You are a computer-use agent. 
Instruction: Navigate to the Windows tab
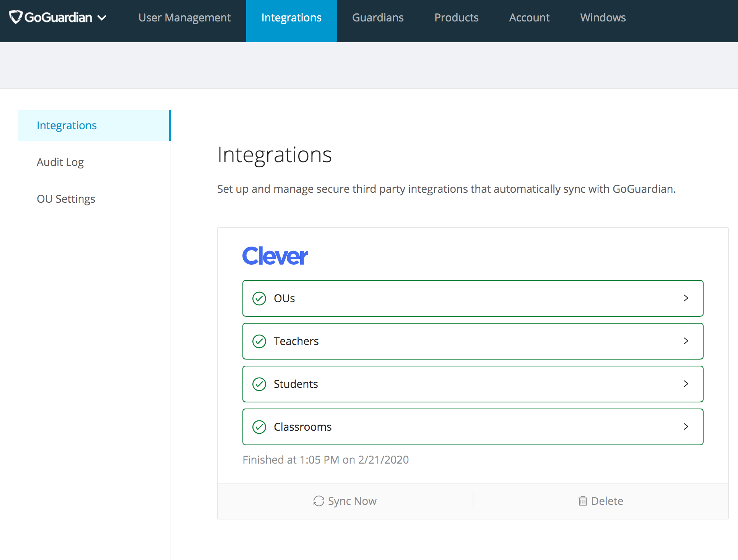pos(602,17)
